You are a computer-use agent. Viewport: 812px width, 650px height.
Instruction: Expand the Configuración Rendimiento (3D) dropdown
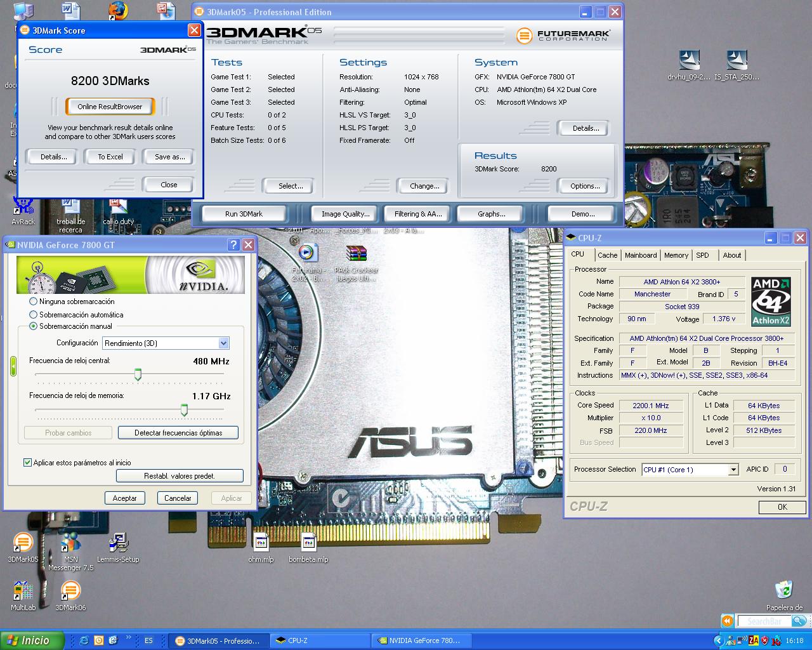[x=223, y=343]
